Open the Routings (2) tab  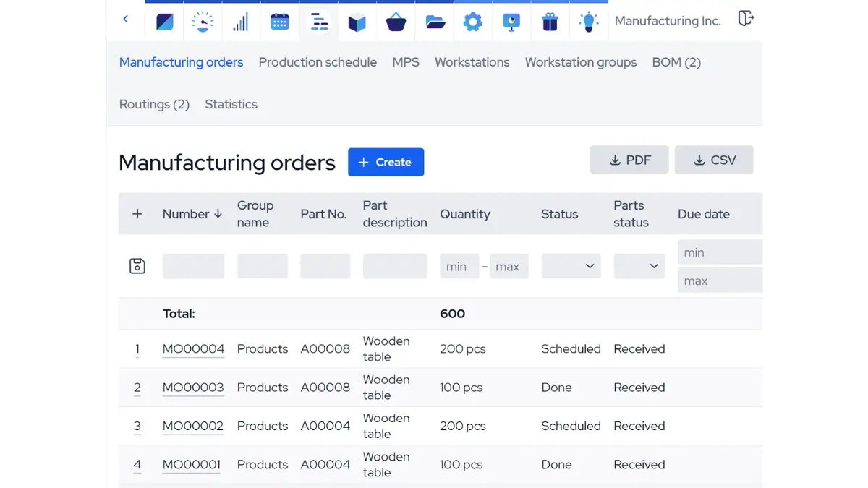[x=153, y=104]
